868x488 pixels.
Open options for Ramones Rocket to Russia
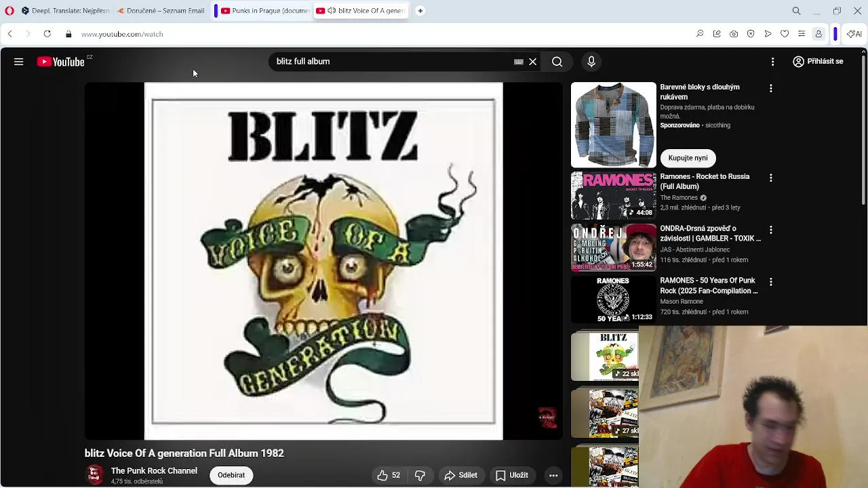(x=770, y=178)
